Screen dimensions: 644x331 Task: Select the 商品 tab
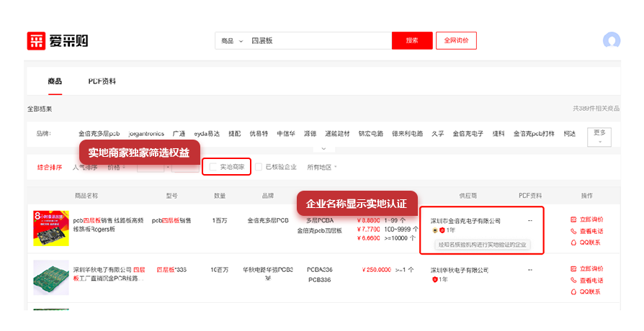coord(55,81)
